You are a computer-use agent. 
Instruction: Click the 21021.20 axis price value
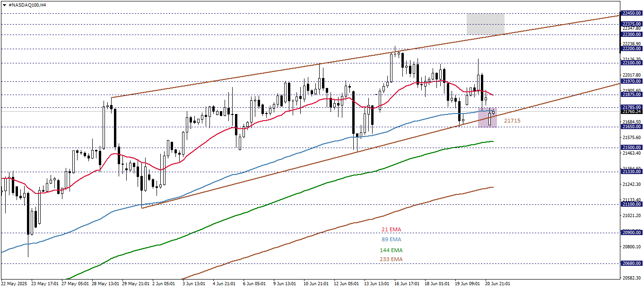632,216
